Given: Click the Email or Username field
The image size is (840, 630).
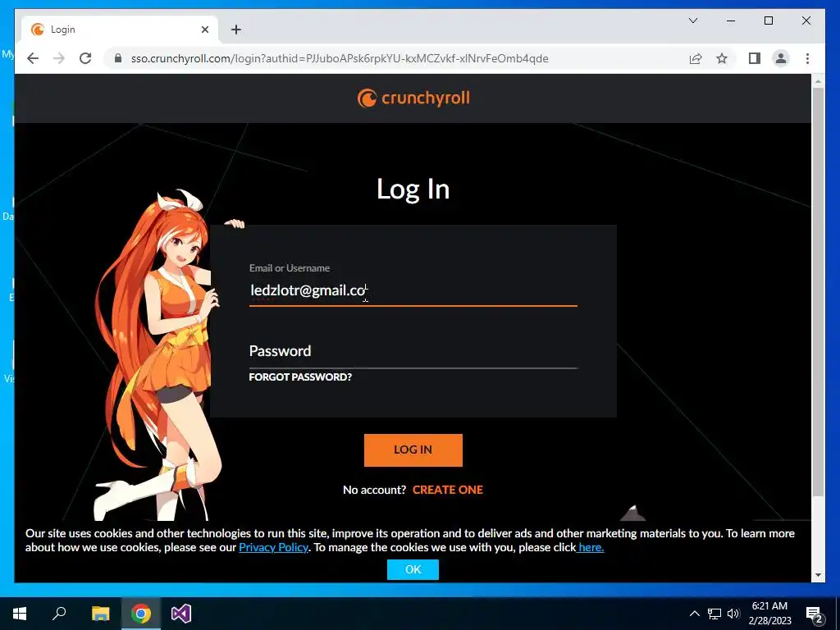Looking at the screenshot, I should pos(413,290).
